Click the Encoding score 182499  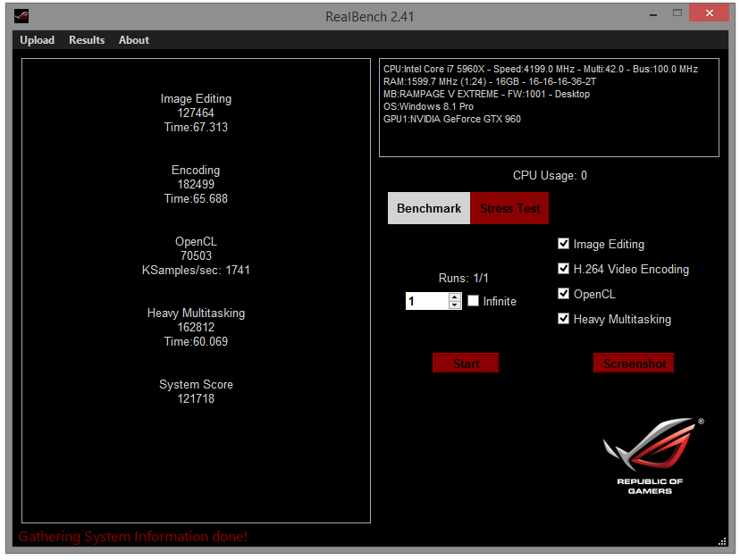click(x=196, y=184)
